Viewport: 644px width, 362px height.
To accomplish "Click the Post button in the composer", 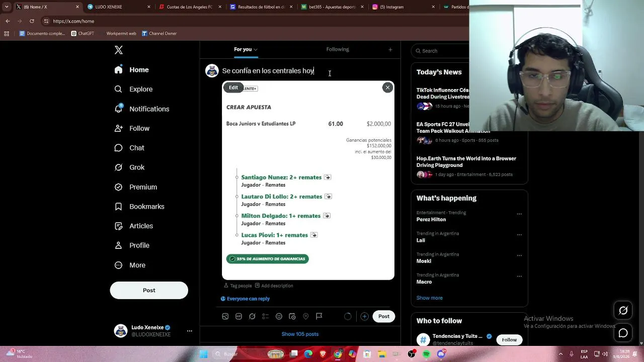I will click(x=384, y=316).
